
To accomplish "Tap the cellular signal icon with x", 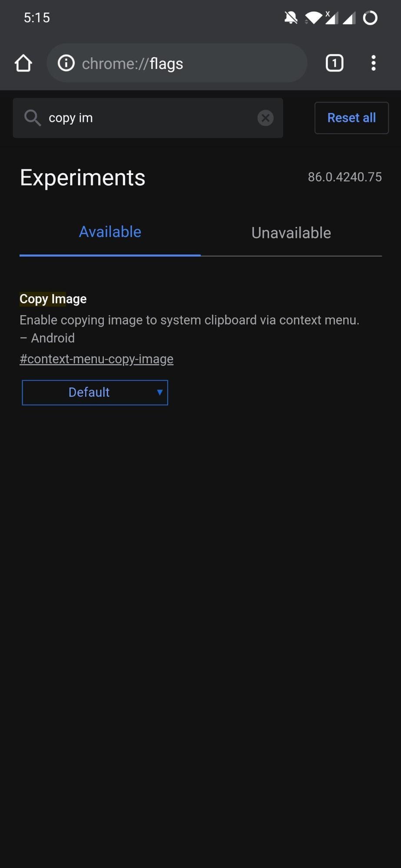I will tap(331, 18).
